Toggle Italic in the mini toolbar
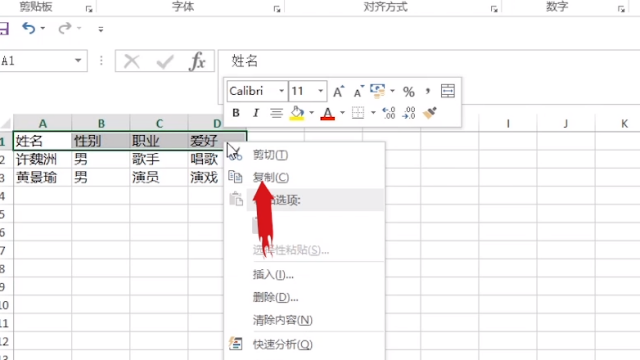640x360 pixels. tap(256, 113)
